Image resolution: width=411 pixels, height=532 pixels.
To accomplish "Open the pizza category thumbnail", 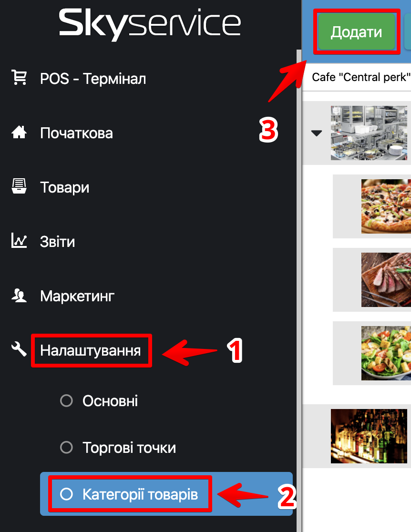I will click(x=386, y=206).
